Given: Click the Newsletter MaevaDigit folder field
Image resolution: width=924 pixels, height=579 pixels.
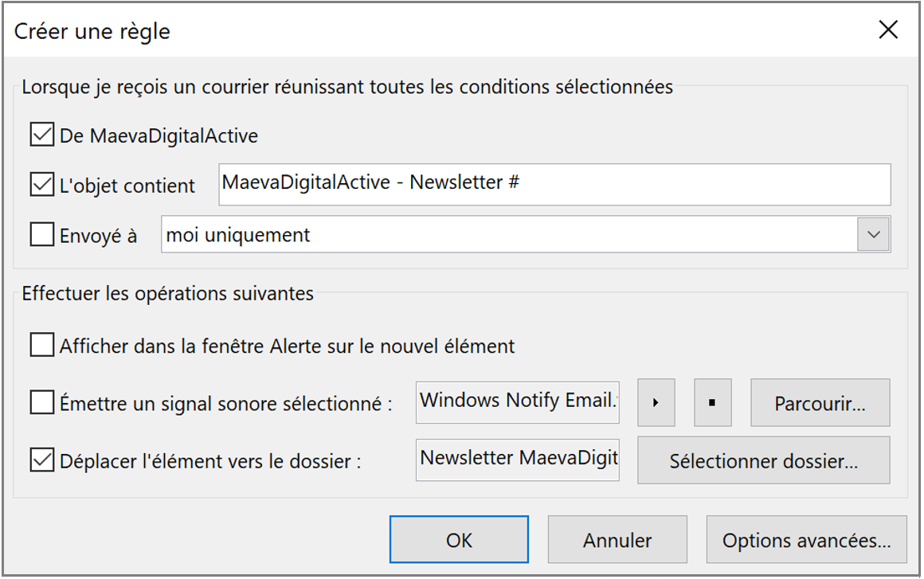Looking at the screenshot, I should [x=518, y=460].
